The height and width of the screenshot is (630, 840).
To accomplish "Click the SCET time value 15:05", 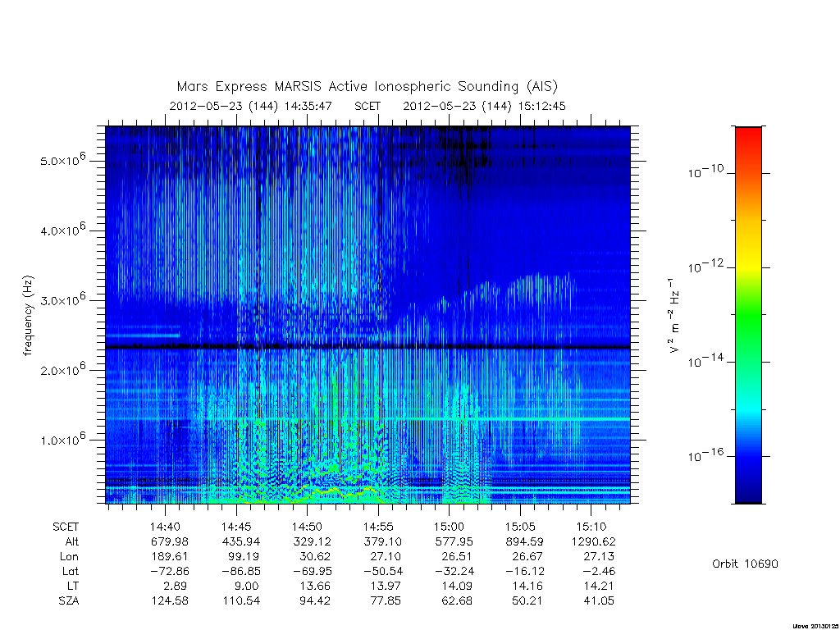I will pyautogui.click(x=520, y=527).
